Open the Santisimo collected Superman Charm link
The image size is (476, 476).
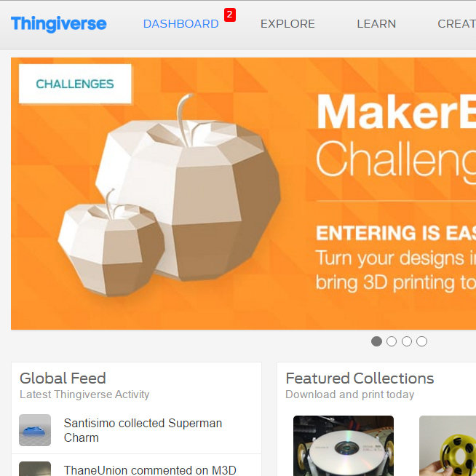click(143, 430)
